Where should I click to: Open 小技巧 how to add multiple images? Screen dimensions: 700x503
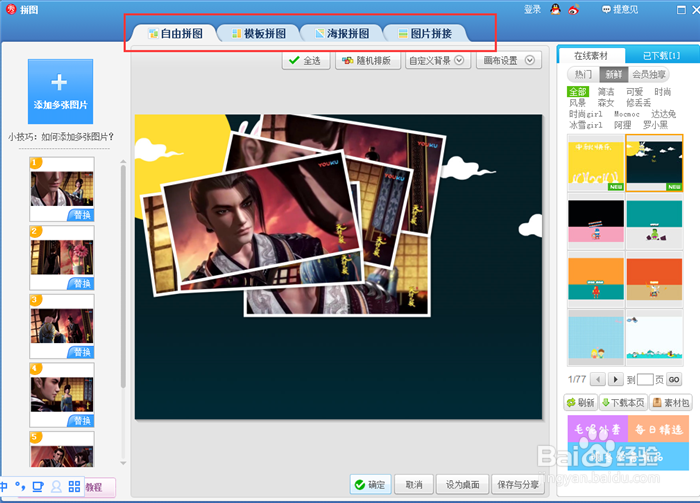click(x=61, y=137)
